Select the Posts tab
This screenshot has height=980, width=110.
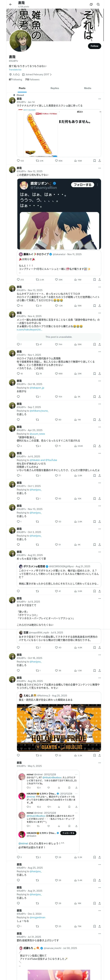(22, 88)
